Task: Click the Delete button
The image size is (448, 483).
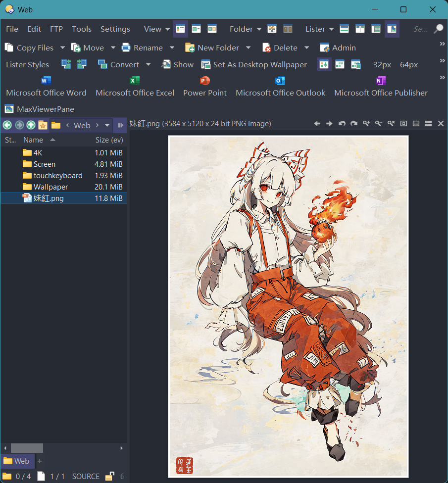Action: point(280,48)
